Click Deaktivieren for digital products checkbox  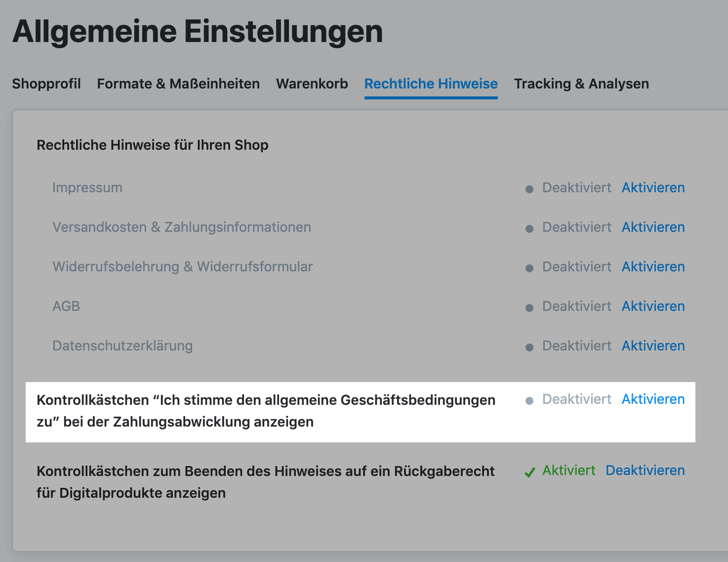tap(645, 471)
